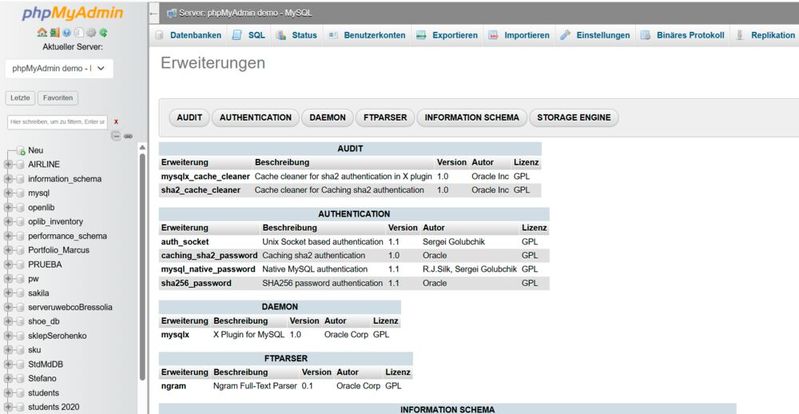Click the STORAGE ENGINE section button

pyautogui.click(x=574, y=117)
